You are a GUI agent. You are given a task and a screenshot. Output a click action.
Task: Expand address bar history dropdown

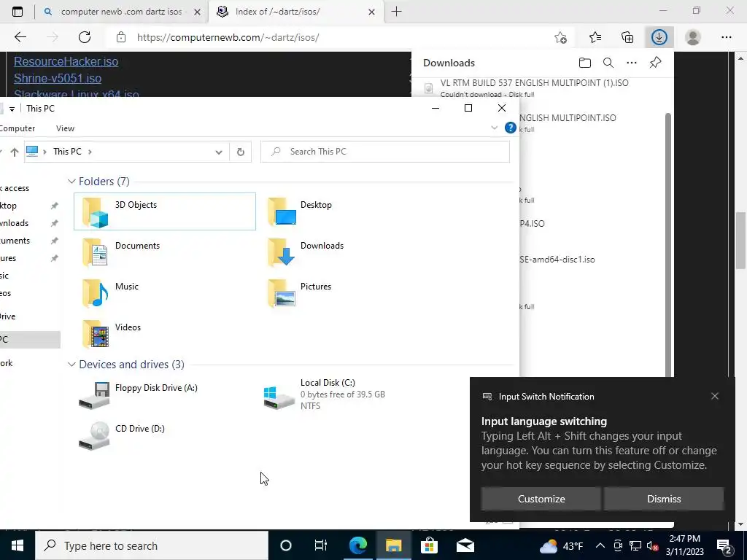tap(219, 152)
